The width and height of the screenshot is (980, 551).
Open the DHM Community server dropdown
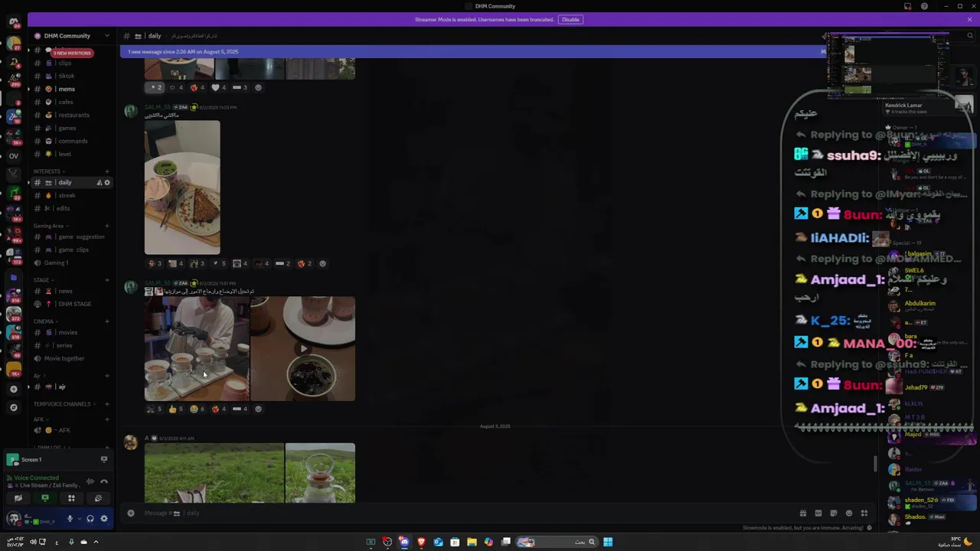click(x=71, y=36)
